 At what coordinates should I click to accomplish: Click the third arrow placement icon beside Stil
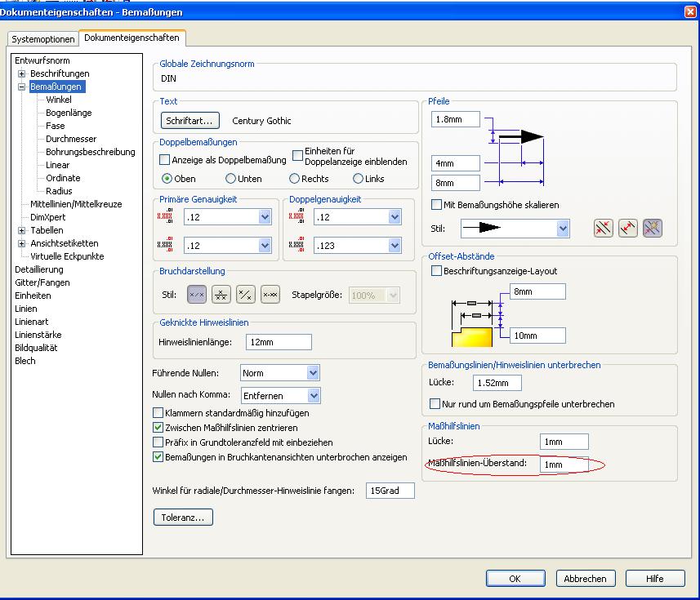coord(652,229)
